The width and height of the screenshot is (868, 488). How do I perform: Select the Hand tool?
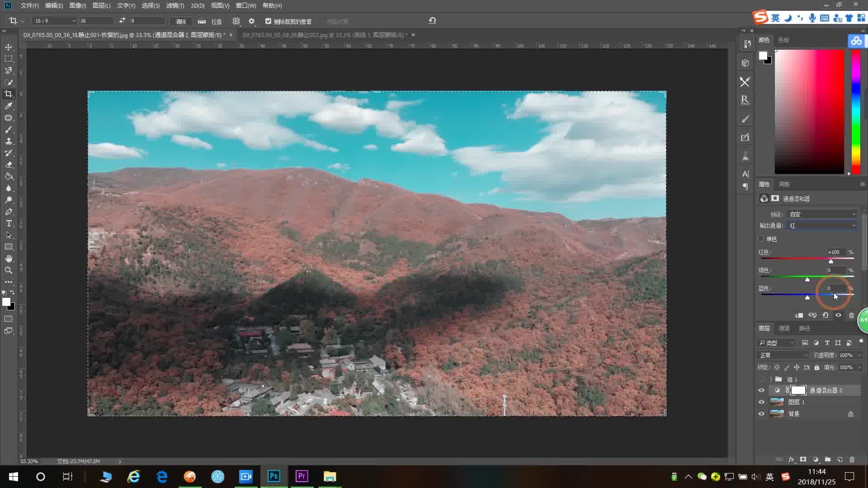click(x=9, y=258)
